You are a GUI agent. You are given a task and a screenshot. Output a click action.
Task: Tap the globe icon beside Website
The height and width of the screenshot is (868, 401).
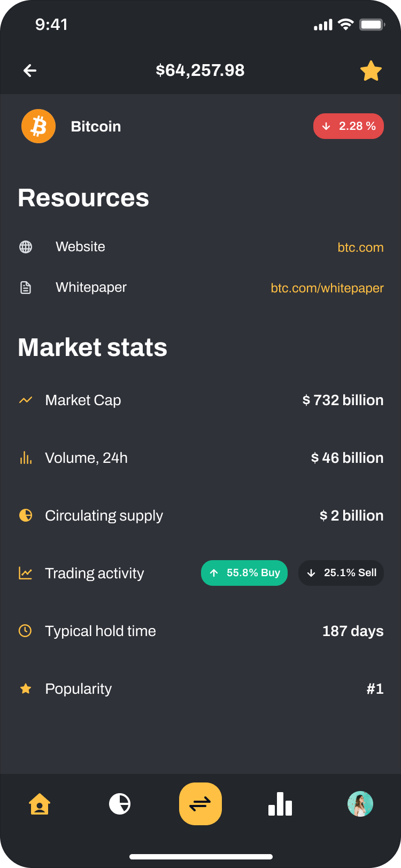point(26,247)
